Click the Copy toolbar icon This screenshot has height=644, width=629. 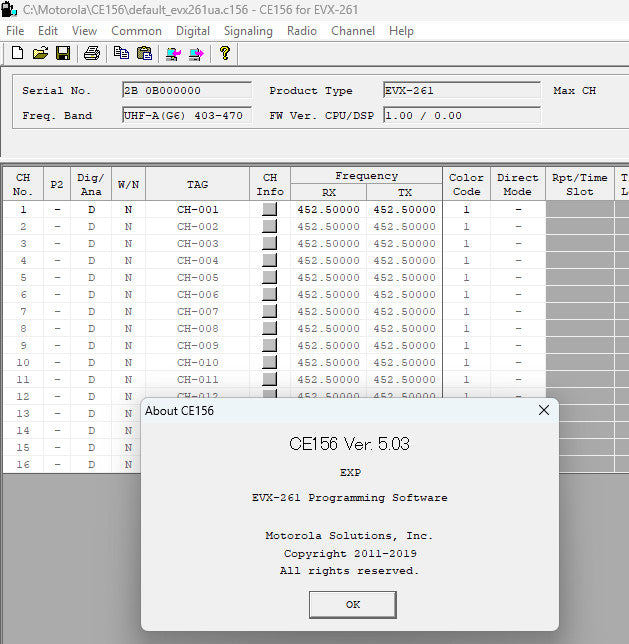(121, 53)
